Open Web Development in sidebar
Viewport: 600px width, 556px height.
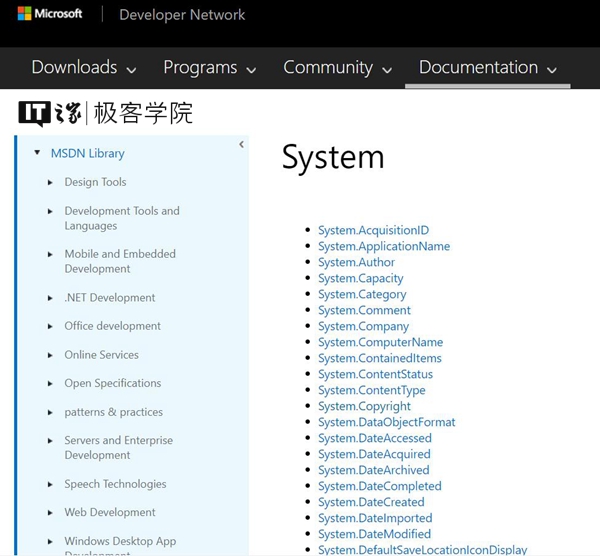pos(110,512)
